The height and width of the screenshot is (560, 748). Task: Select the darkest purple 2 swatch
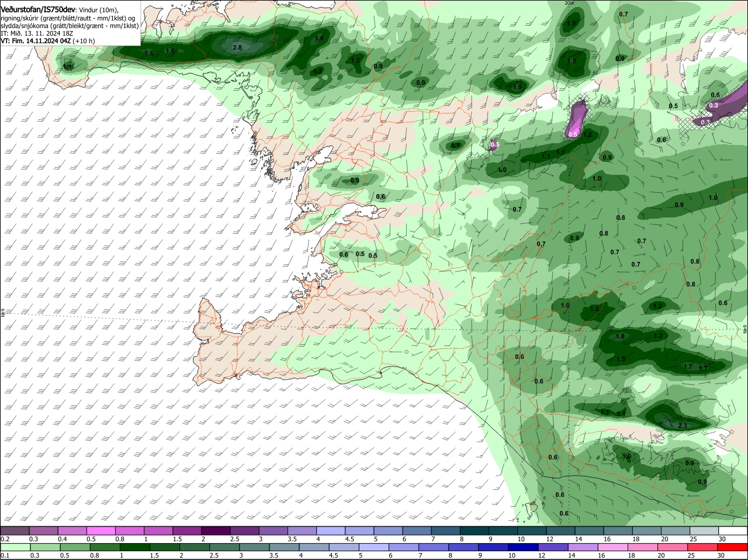point(216,531)
